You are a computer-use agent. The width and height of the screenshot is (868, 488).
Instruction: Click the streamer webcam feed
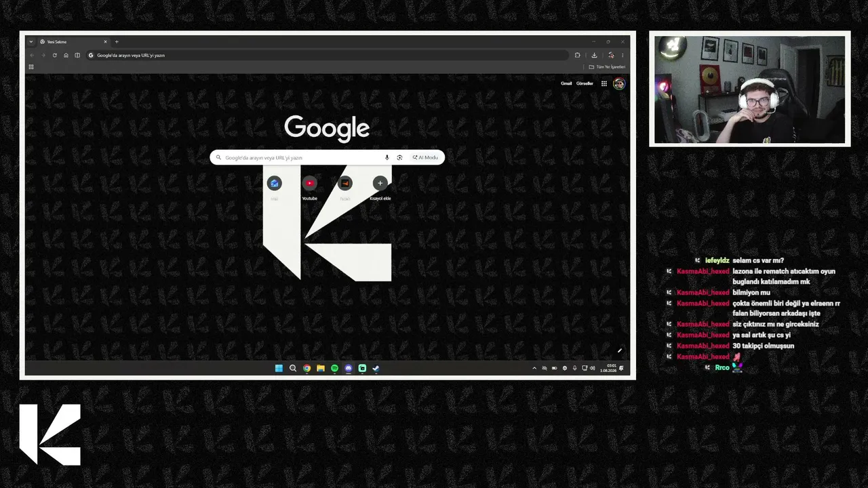pyautogui.click(x=749, y=89)
